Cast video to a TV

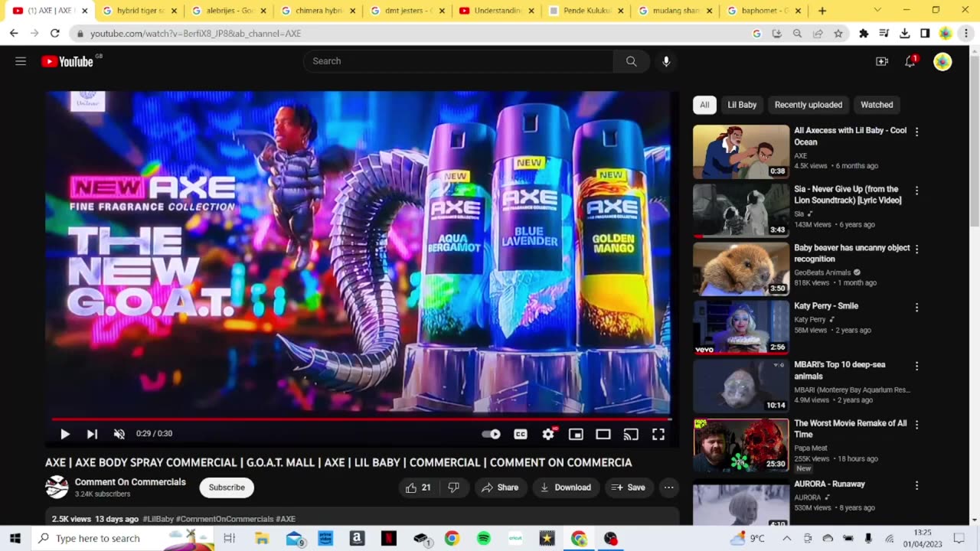pyautogui.click(x=631, y=434)
